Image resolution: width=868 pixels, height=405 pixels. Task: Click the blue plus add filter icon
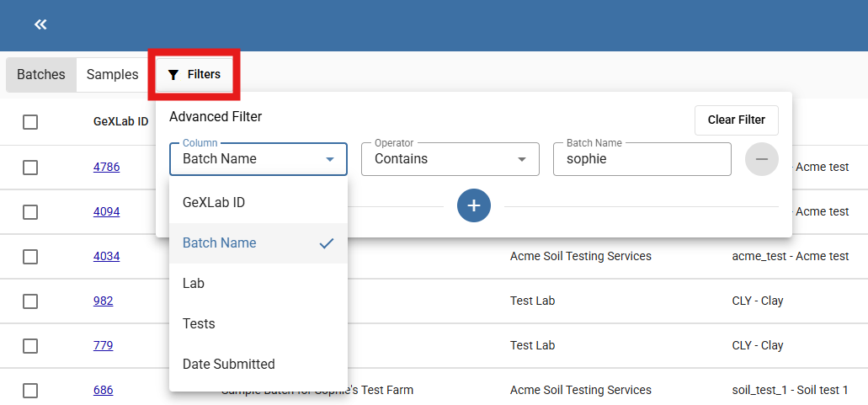pos(474,205)
